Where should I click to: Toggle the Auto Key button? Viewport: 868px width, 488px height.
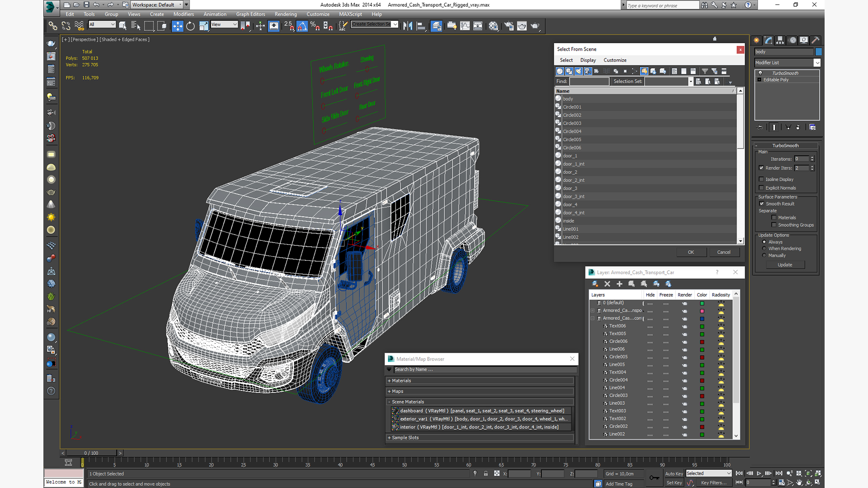674,474
